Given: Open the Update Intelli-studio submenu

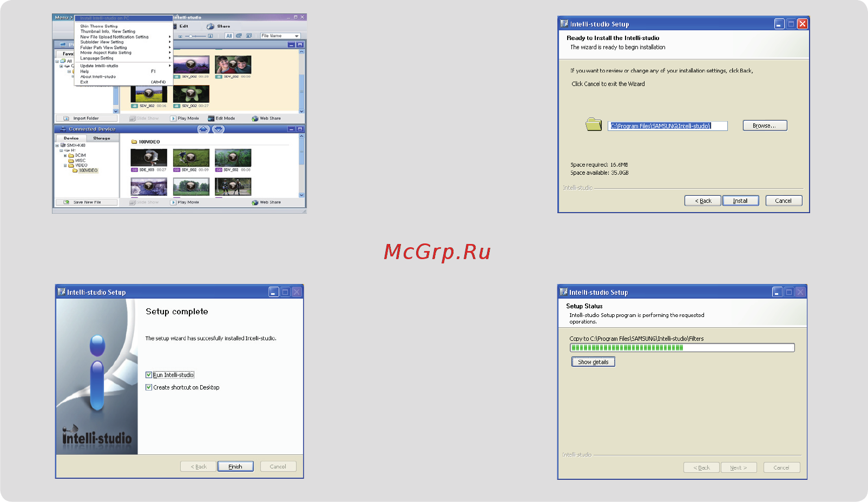Looking at the screenshot, I should coord(124,65).
